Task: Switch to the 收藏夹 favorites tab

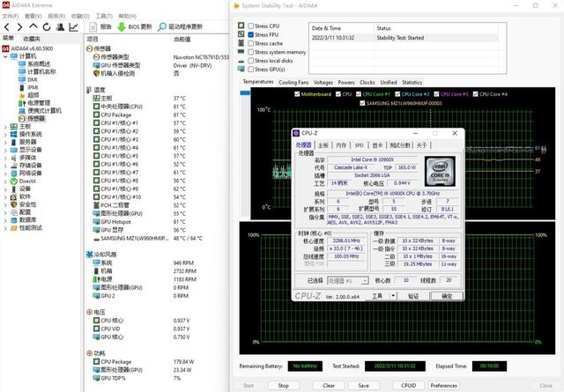Action: (32, 39)
